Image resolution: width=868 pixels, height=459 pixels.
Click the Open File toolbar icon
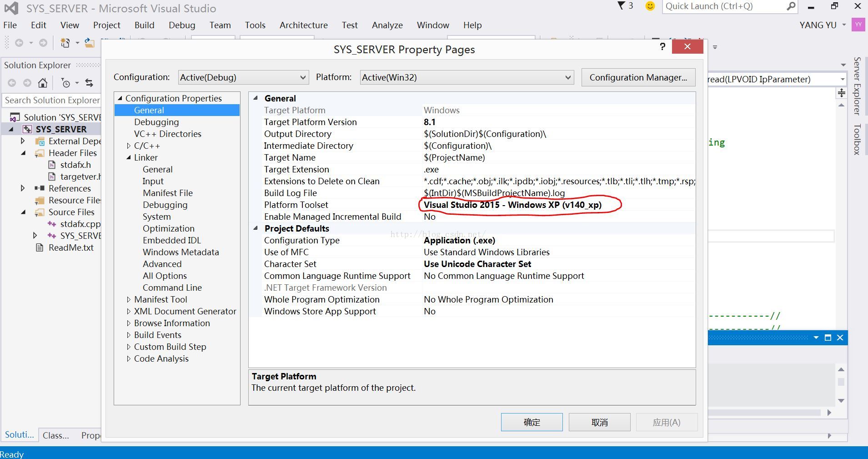point(90,43)
